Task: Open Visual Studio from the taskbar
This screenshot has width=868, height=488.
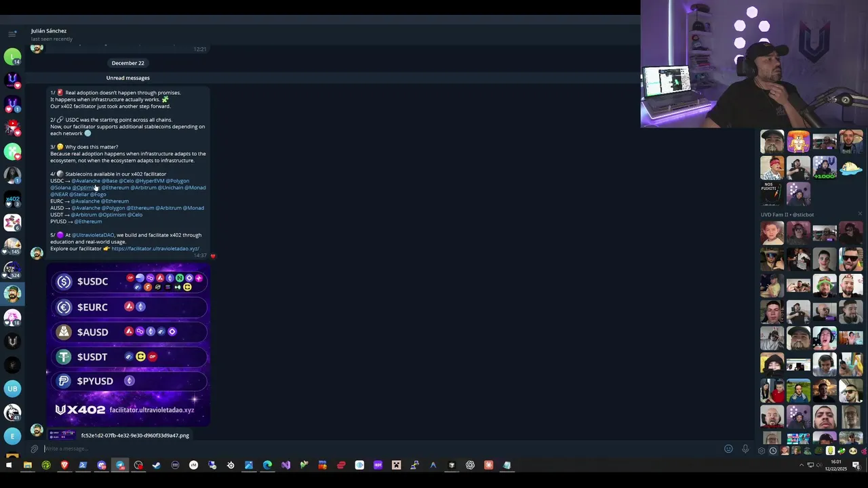Action: click(x=285, y=465)
